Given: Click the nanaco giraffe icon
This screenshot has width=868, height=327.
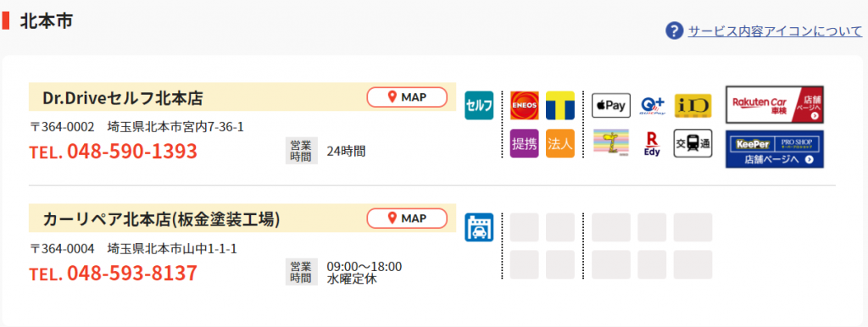Looking at the screenshot, I should (611, 143).
